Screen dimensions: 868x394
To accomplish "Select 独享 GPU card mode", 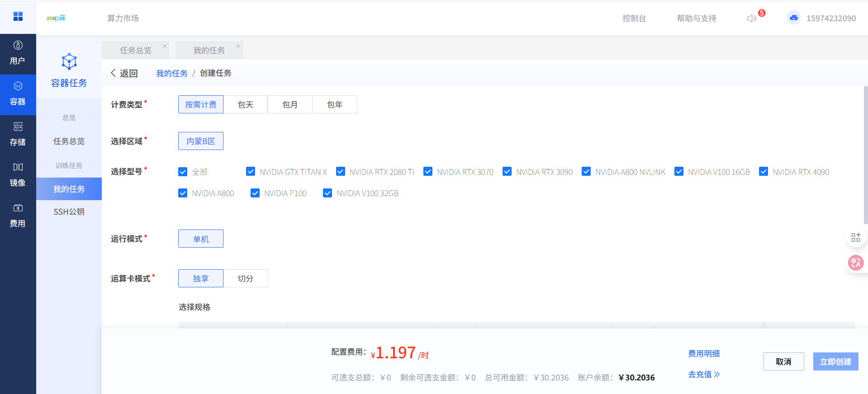I will [x=201, y=278].
